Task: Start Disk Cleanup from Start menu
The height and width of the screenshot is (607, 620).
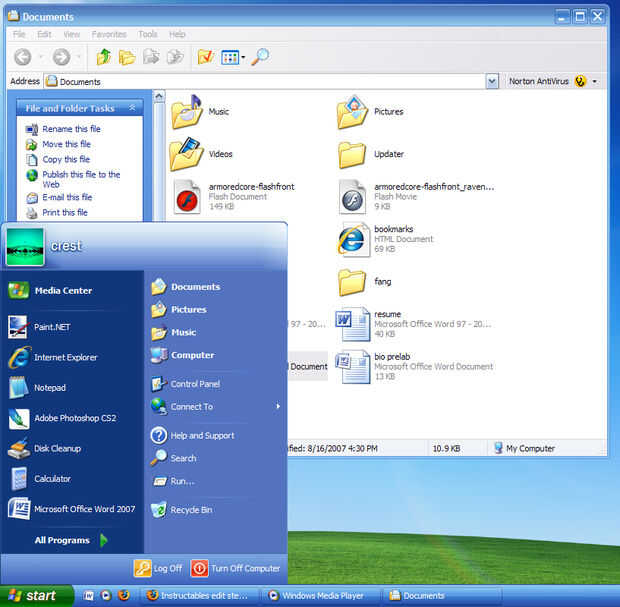Action: (45, 448)
